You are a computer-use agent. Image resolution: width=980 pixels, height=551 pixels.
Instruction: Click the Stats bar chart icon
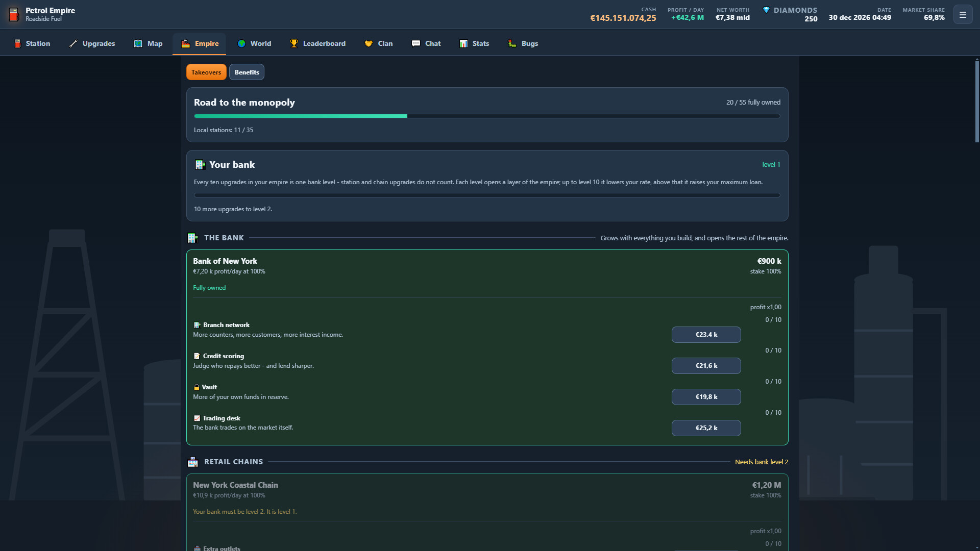click(463, 43)
